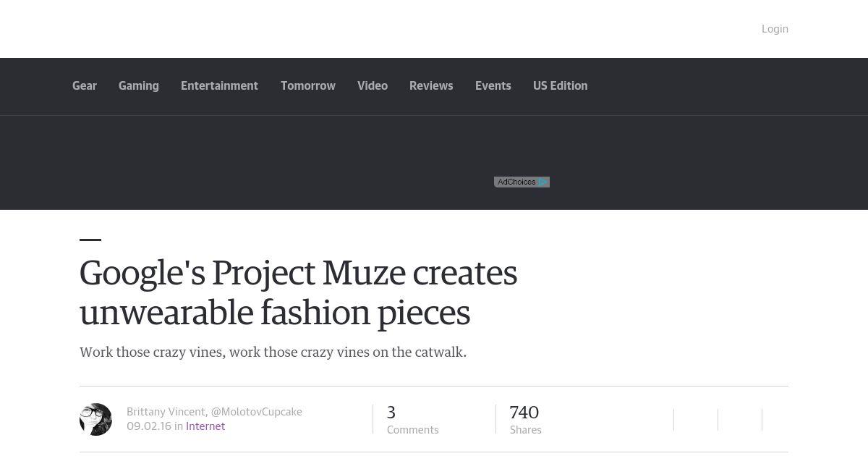Screen dimensions: 868x456
Task: Expand the US Edition selector
Action: tap(561, 85)
